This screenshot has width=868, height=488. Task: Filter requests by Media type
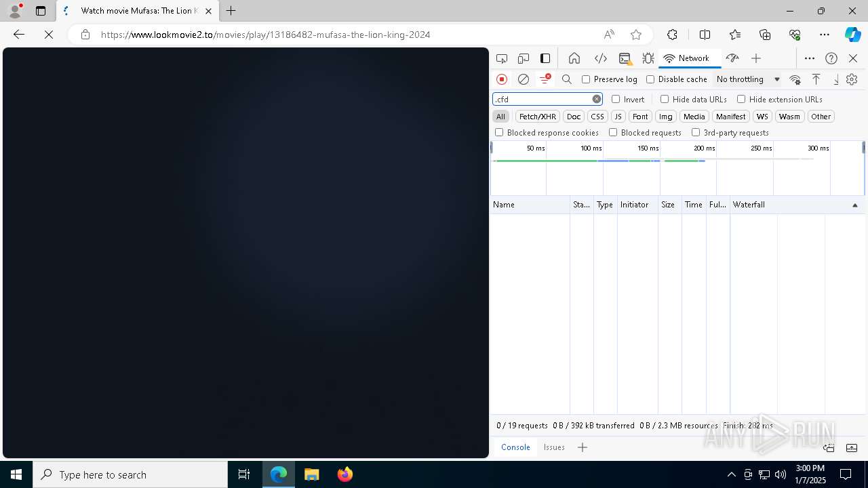[694, 117]
